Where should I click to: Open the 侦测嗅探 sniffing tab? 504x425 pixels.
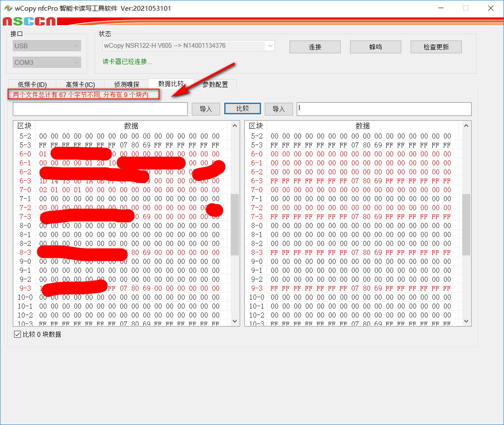pyautogui.click(x=127, y=84)
